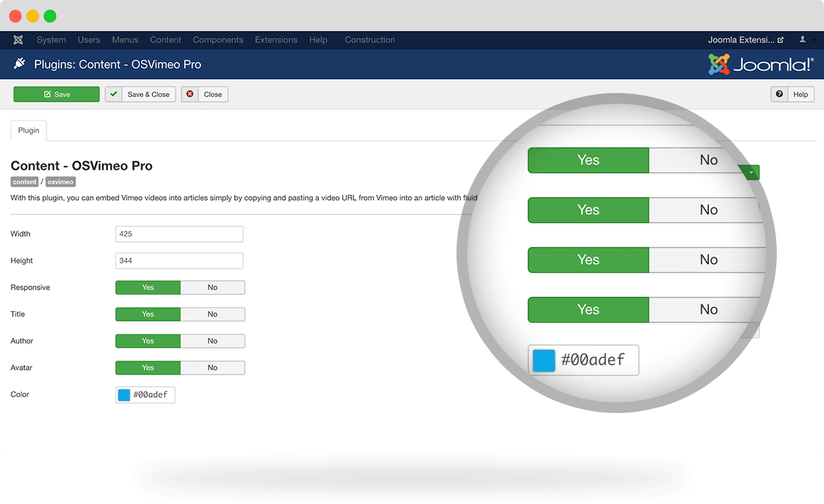The width and height of the screenshot is (824, 504).
Task: Click the Help button at right
Action: coord(792,94)
